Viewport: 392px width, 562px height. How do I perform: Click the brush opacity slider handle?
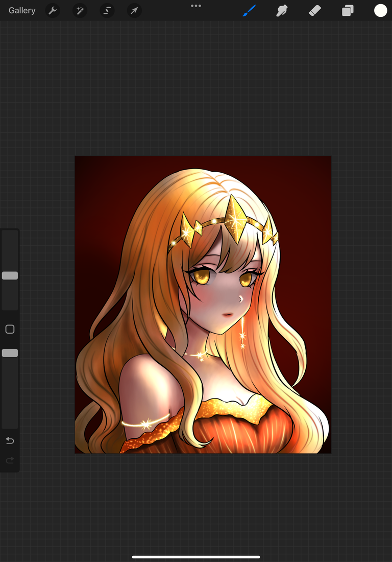10,353
